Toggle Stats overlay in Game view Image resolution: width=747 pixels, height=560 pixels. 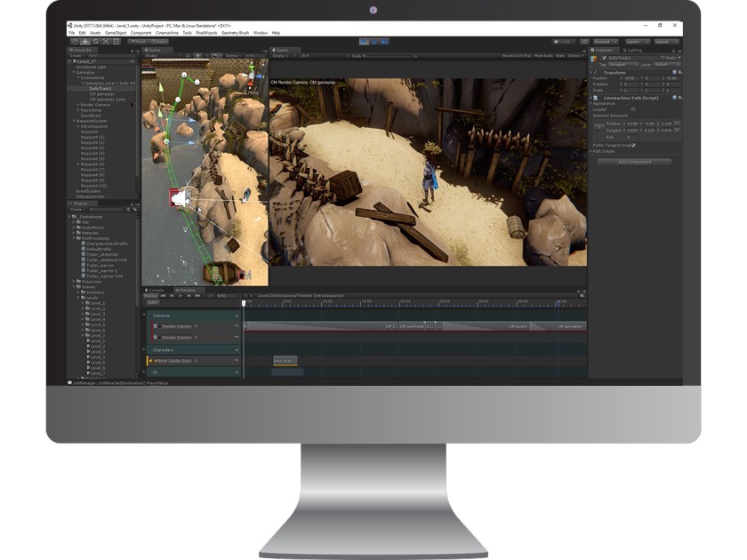(560, 56)
